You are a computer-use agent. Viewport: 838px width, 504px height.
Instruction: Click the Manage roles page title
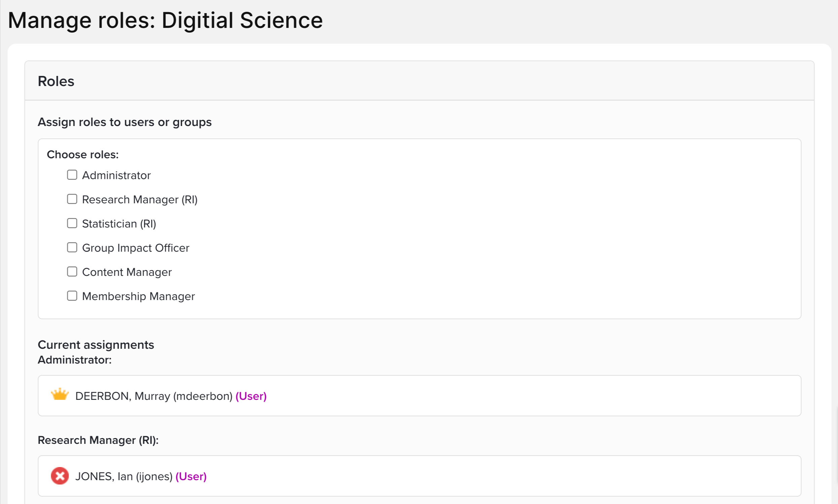click(x=165, y=20)
